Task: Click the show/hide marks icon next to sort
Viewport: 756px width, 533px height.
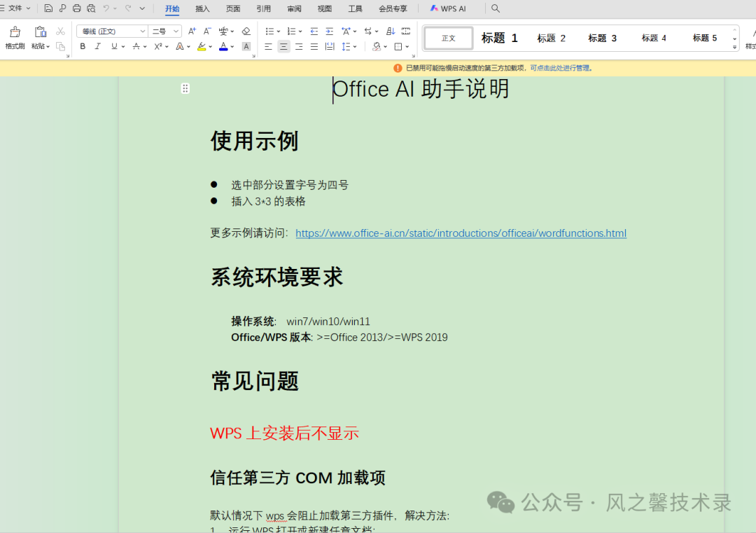Action: coord(406,32)
